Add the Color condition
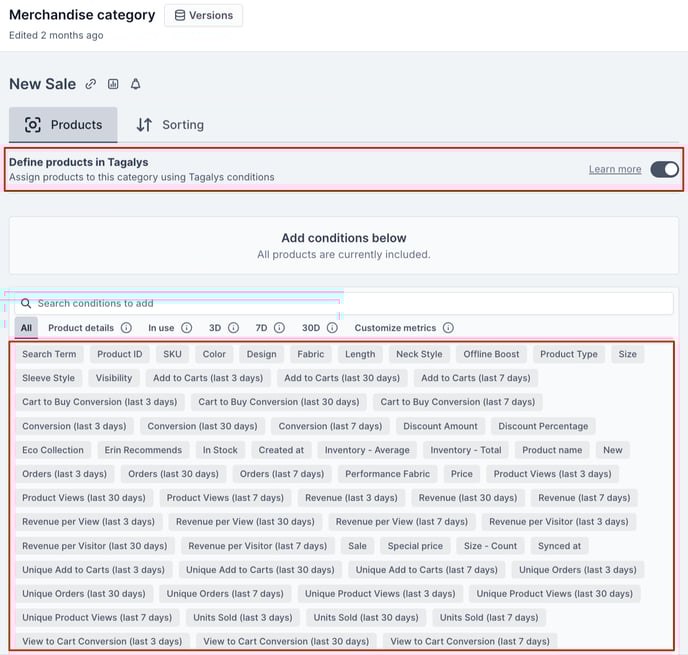The width and height of the screenshot is (688, 655). click(214, 354)
